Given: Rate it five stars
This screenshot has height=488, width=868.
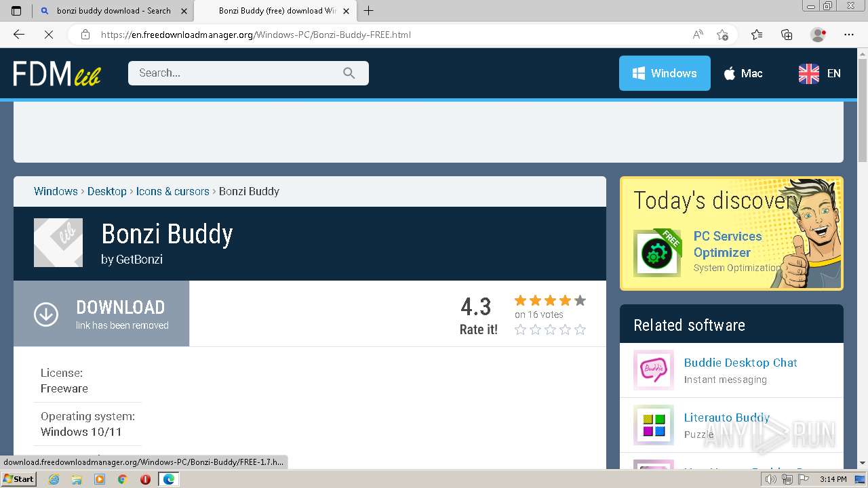Looking at the screenshot, I should coord(580,329).
